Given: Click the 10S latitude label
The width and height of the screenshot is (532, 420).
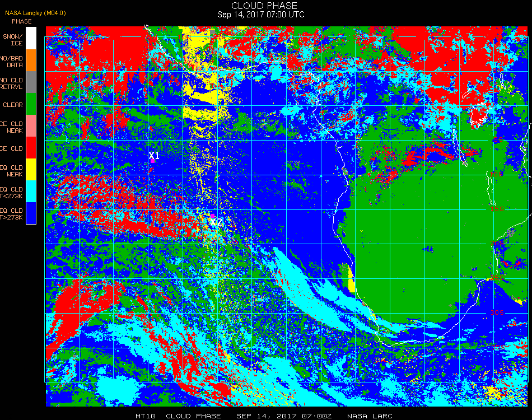Looking at the screenshot, I should (x=496, y=174).
